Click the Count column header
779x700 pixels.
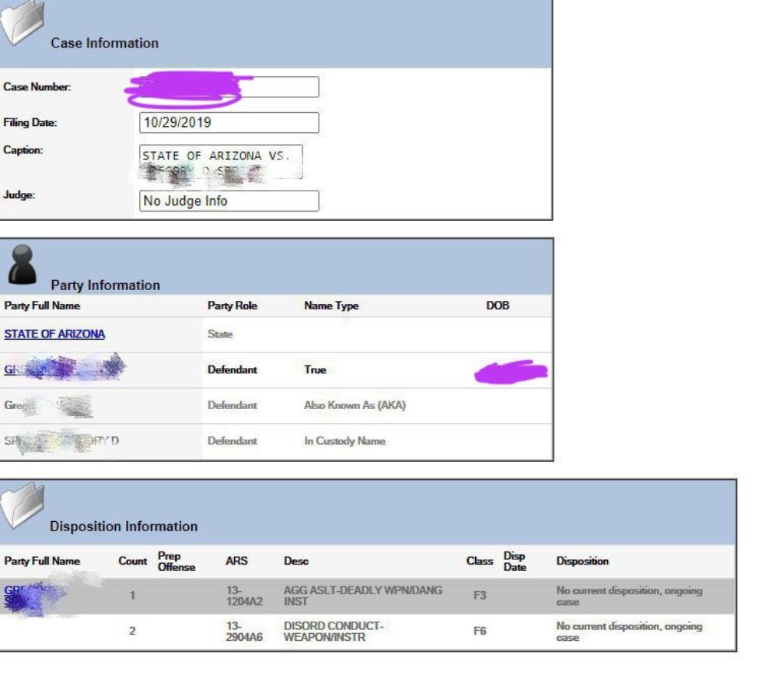point(133,562)
